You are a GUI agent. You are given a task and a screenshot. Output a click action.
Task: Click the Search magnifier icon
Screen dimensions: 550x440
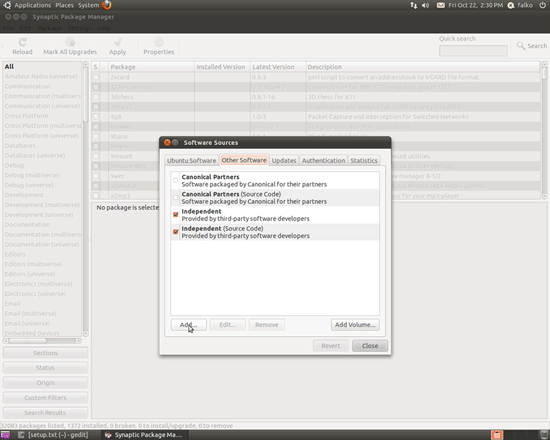coord(521,46)
